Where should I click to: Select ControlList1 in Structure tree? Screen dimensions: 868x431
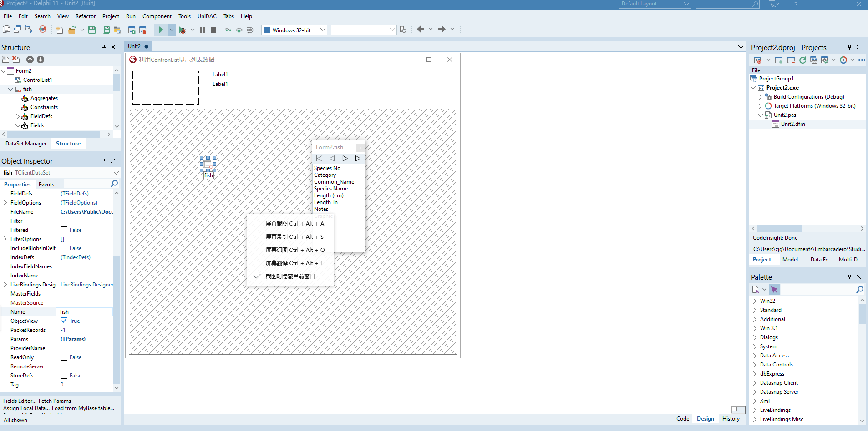(38, 80)
